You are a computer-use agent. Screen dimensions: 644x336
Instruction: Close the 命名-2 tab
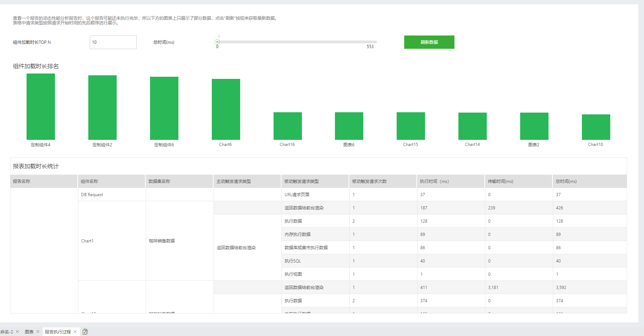[x=17, y=332]
